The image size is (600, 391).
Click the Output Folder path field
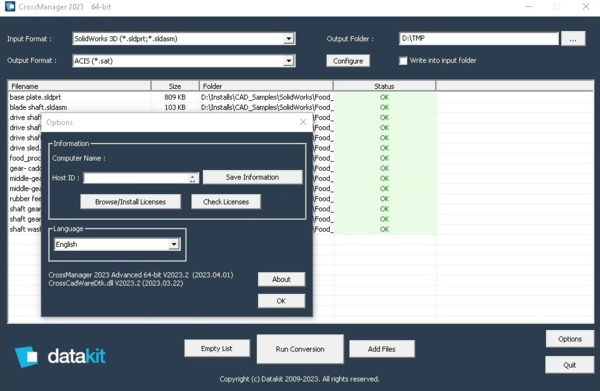[x=479, y=38]
